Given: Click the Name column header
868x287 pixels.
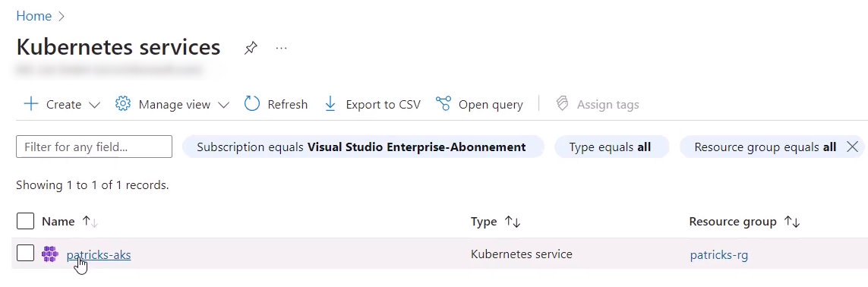Looking at the screenshot, I should [58, 221].
